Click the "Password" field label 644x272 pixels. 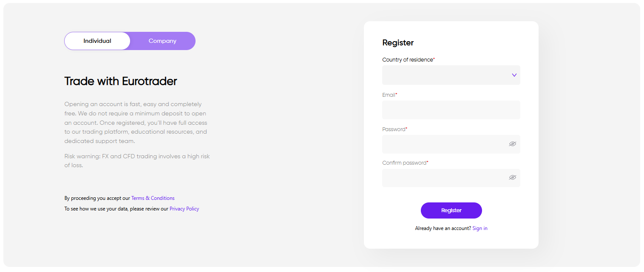point(394,129)
